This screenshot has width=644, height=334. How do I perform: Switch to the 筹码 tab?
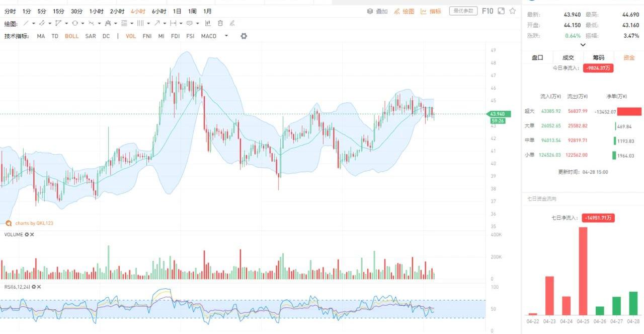point(598,57)
